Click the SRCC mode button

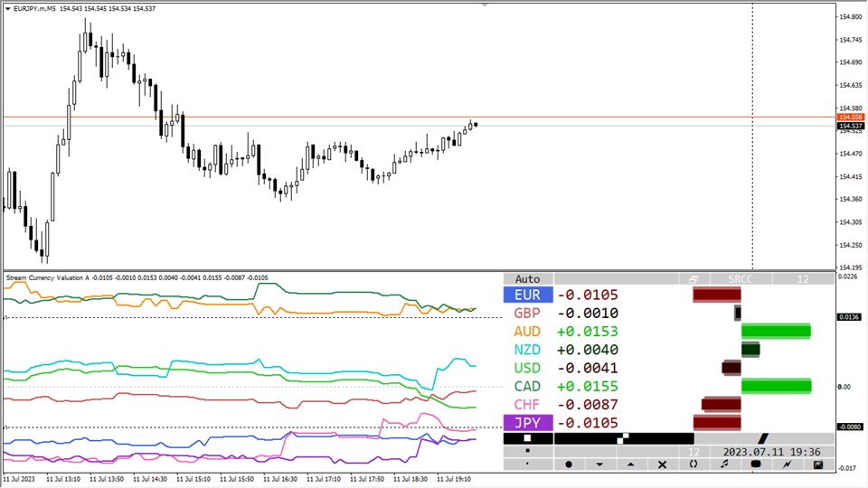point(741,279)
